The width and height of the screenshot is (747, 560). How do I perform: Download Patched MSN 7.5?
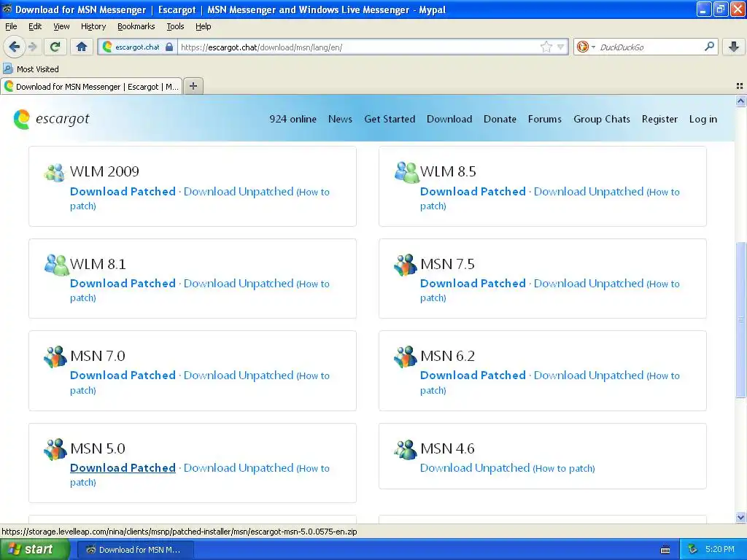coord(473,284)
